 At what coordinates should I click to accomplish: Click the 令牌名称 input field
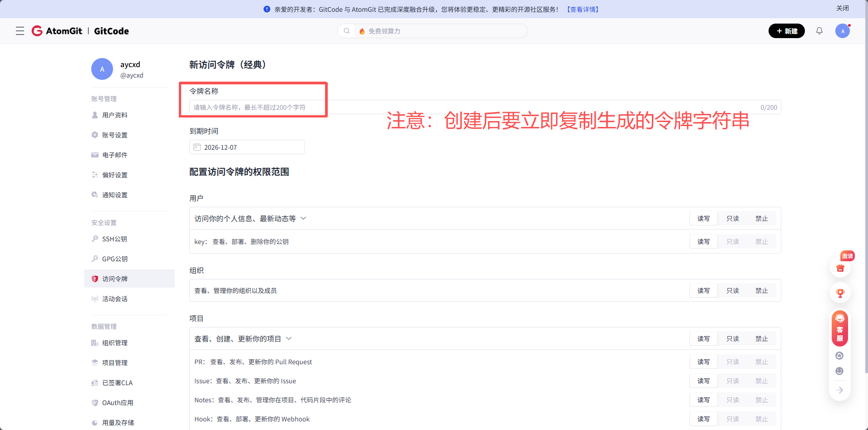(x=485, y=107)
